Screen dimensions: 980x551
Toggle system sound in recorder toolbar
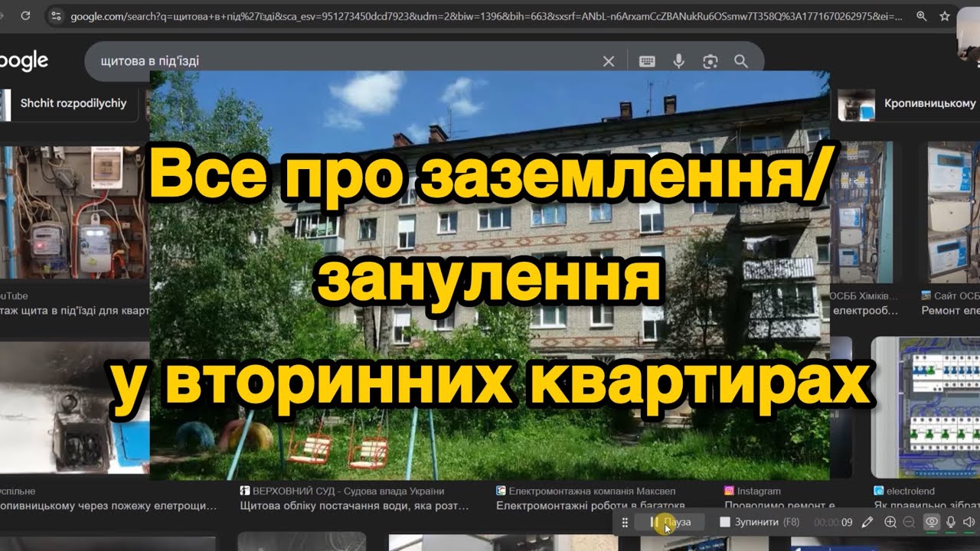pyautogui.click(x=969, y=522)
